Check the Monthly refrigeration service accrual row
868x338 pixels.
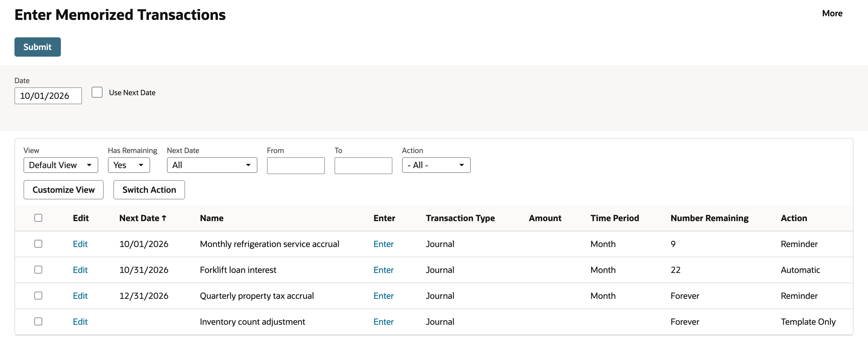click(38, 244)
